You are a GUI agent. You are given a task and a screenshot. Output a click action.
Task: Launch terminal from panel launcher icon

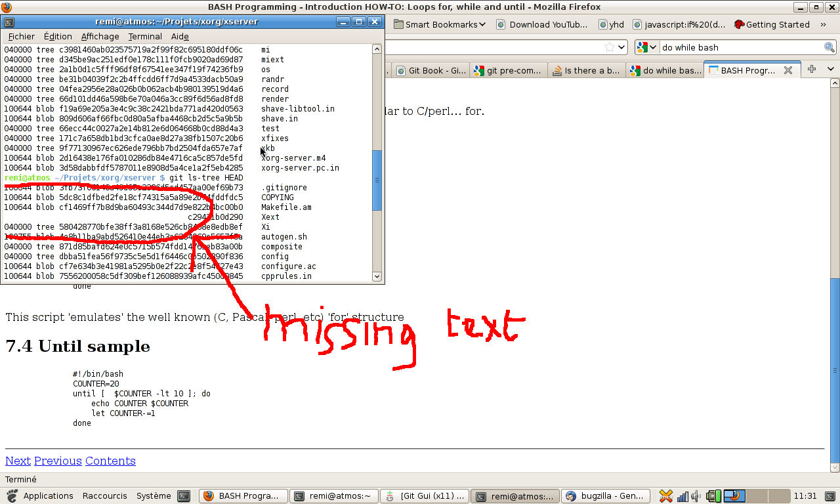[184, 496]
